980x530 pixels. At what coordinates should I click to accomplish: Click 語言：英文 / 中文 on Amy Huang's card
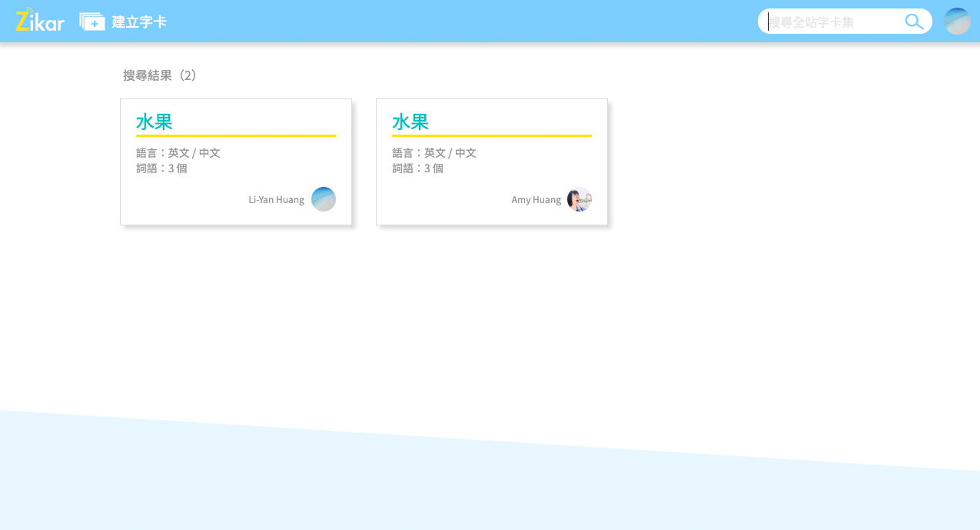click(434, 153)
